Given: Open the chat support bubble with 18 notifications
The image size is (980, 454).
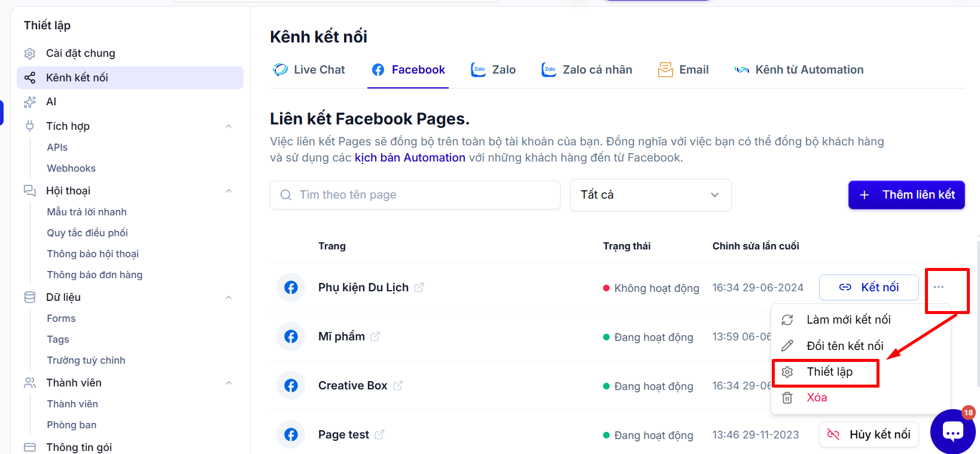Looking at the screenshot, I should (952, 431).
